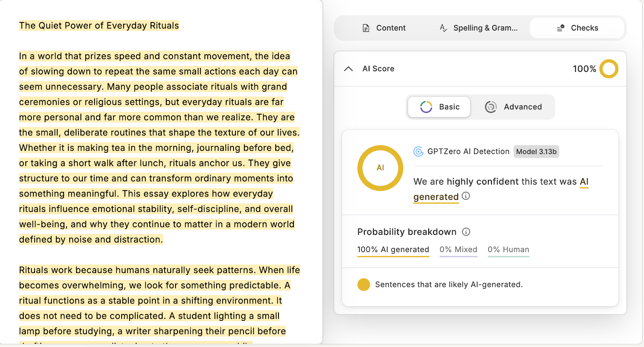Open the Probability breakdown info tooltip
Viewport: 644px width, 347px height.
(x=466, y=232)
